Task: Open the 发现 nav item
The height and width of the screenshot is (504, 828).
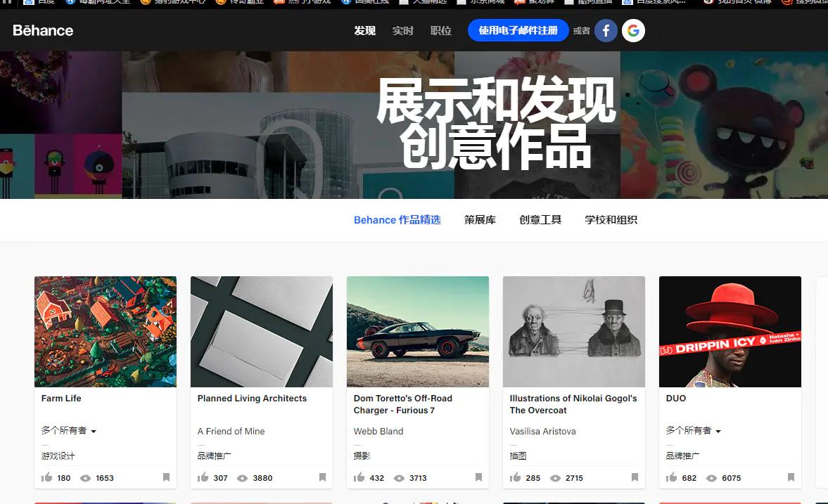Action: coord(364,31)
